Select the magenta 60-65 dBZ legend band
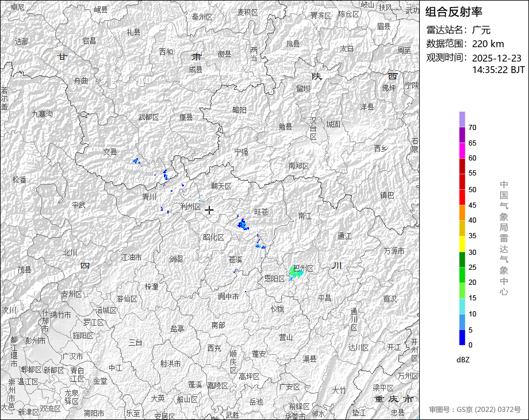 coord(462,151)
